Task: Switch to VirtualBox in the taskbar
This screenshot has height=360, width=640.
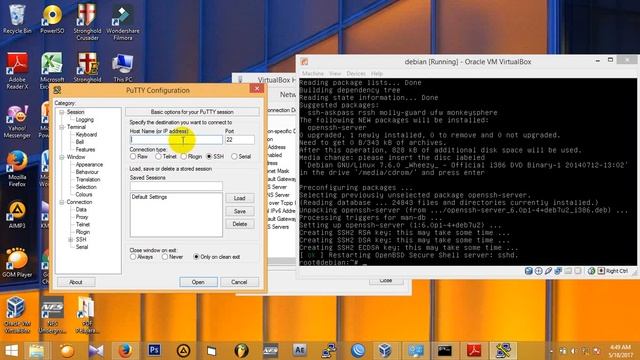Action: click(385, 351)
